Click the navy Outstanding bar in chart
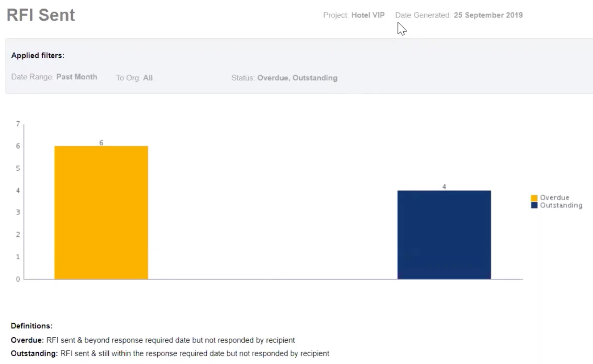 coord(444,235)
